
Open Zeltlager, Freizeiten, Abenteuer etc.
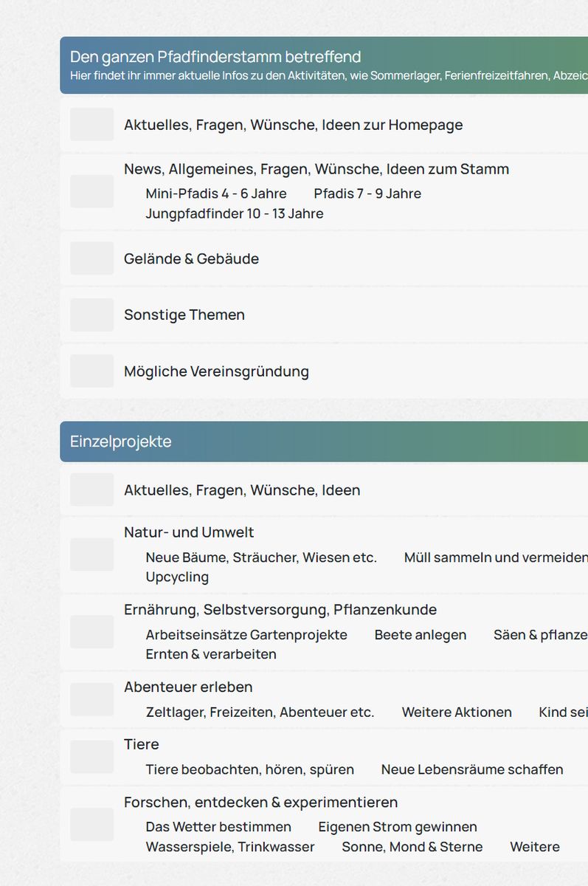[260, 712]
